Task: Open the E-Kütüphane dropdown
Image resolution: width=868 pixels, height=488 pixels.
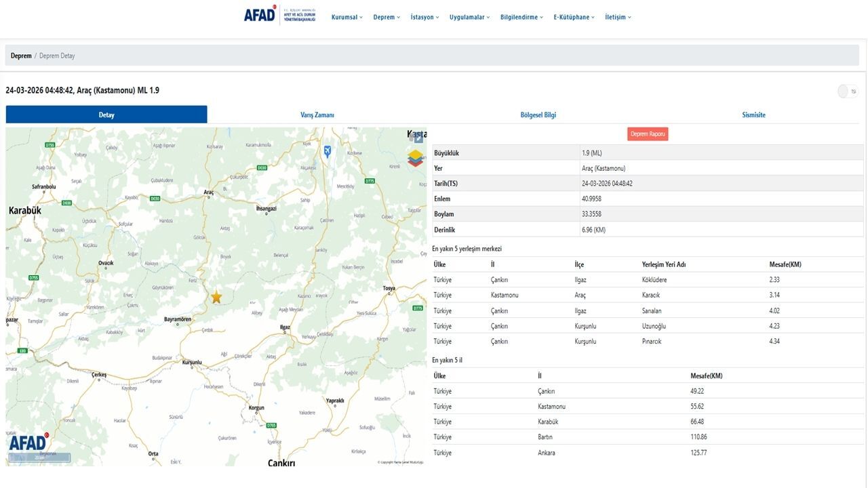Action: (x=574, y=18)
